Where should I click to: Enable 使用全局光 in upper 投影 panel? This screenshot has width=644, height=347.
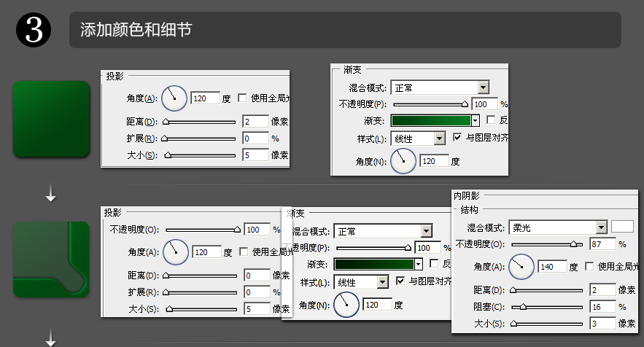coord(242,98)
